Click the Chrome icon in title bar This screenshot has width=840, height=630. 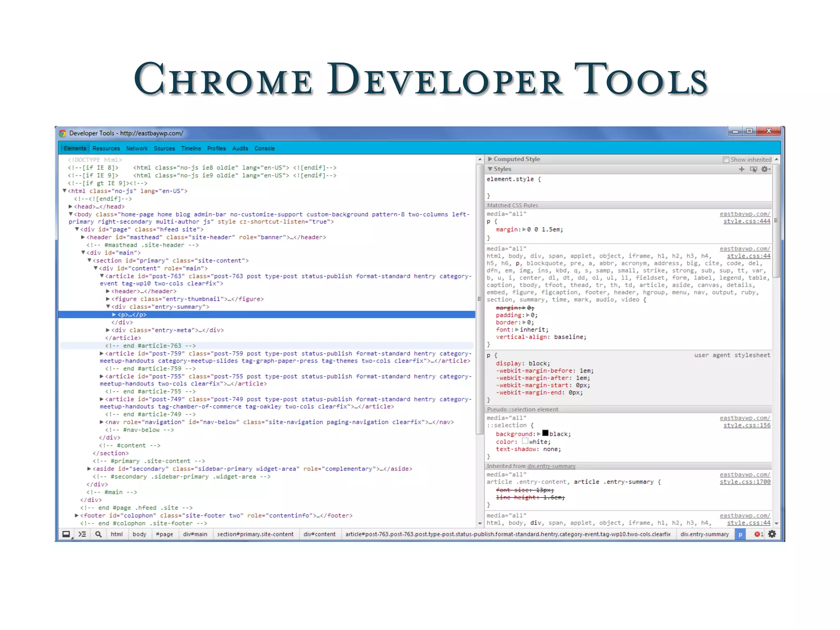click(x=62, y=133)
